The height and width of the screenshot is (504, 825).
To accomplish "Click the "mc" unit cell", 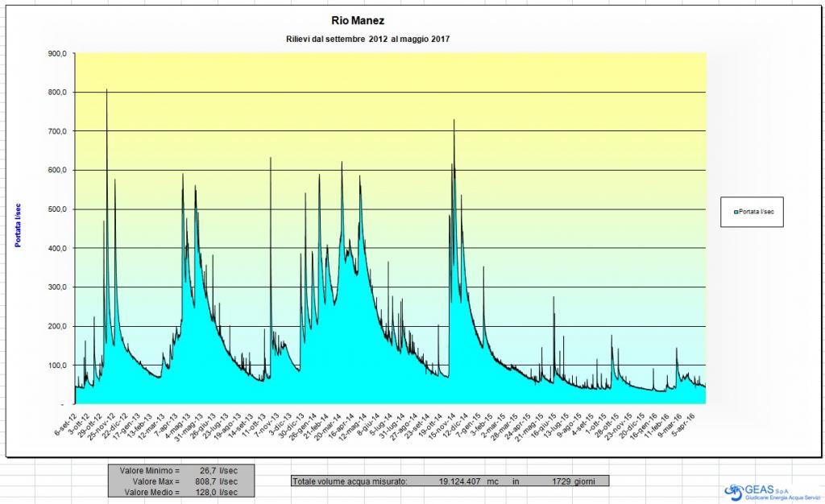I will click(492, 481).
